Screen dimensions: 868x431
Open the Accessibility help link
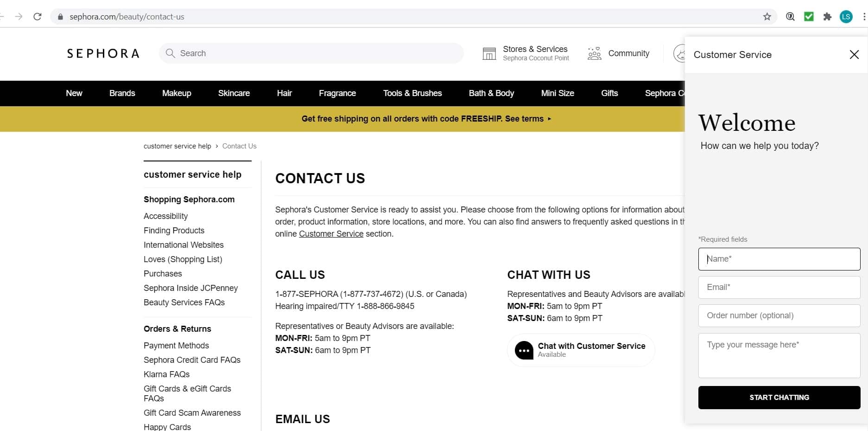point(165,216)
